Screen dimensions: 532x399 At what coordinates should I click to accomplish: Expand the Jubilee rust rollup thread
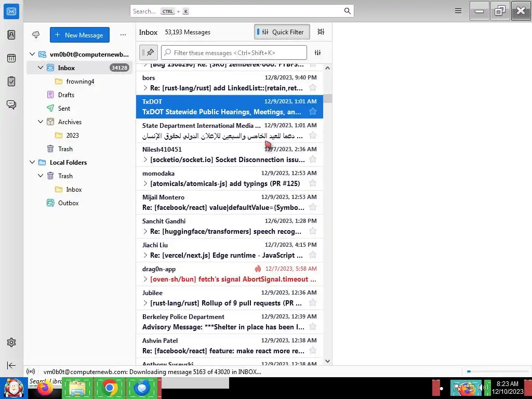click(x=145, y=303)
